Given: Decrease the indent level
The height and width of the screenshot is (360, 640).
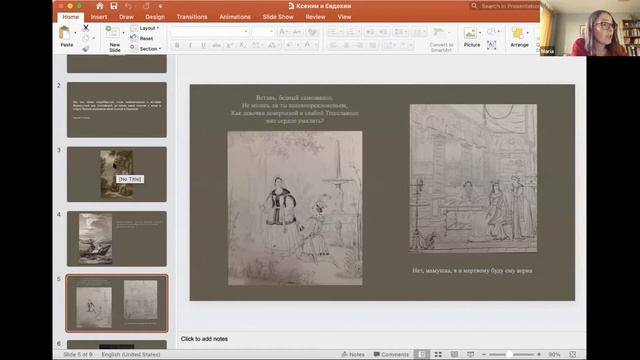Looking at the screenshot, I should coord(370,31).
